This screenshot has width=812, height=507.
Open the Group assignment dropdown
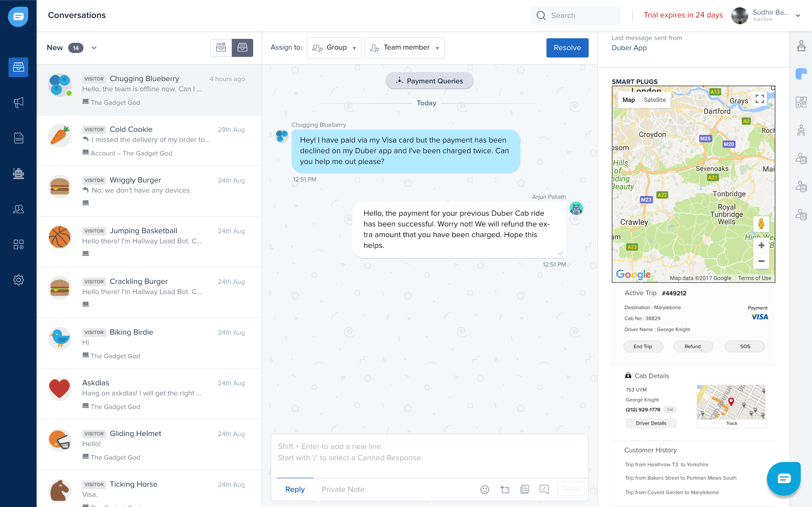[334, 48]
